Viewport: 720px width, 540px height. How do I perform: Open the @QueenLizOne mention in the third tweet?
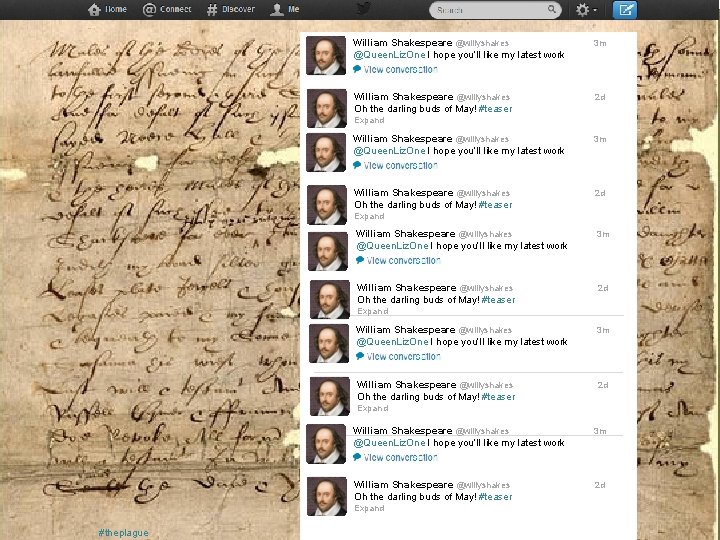[x=389, y=151]
